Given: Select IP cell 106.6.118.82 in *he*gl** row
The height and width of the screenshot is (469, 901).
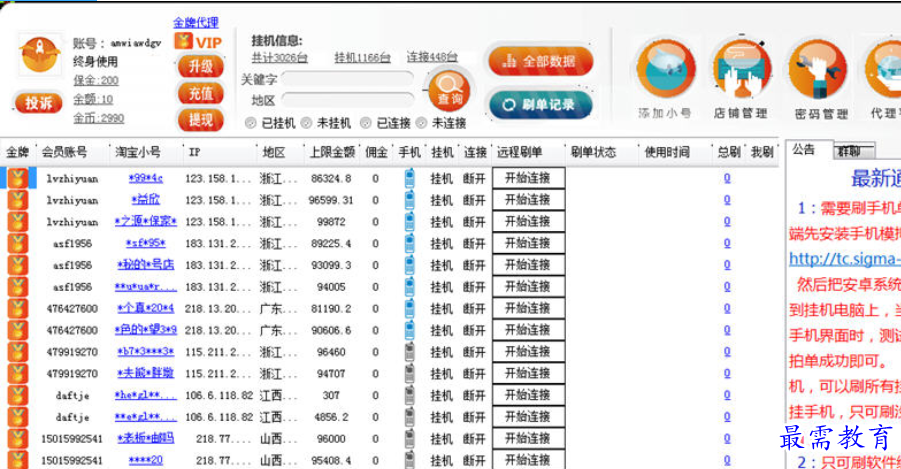Looking at the screenshot, I should (219, 395).
